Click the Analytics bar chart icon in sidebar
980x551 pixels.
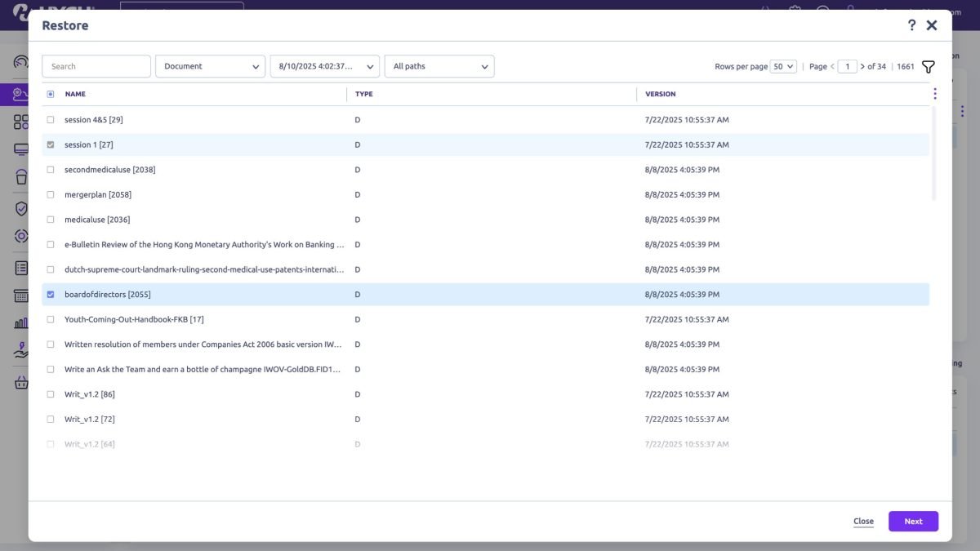(20, 322)
